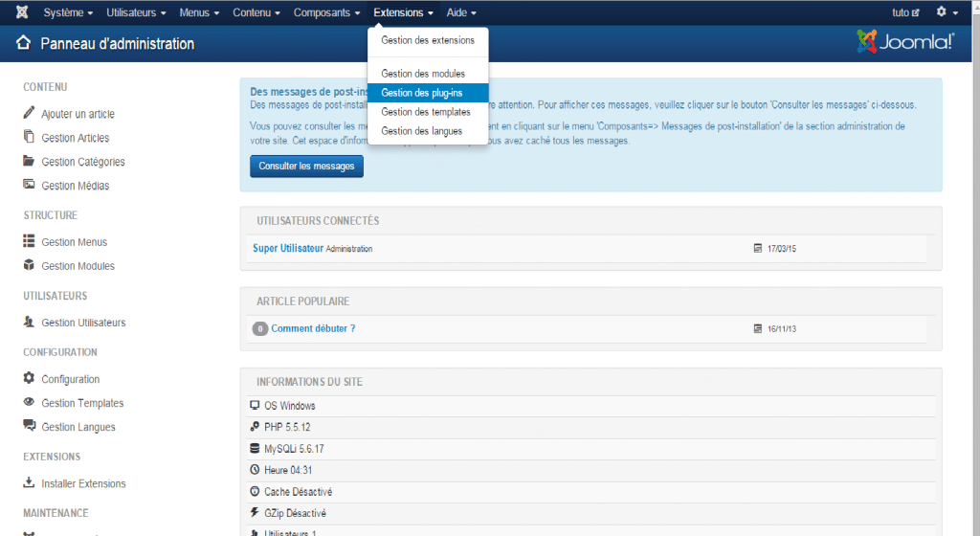Expand the Système menu
This screenshot has width=980, height=536.
point(68,12)
